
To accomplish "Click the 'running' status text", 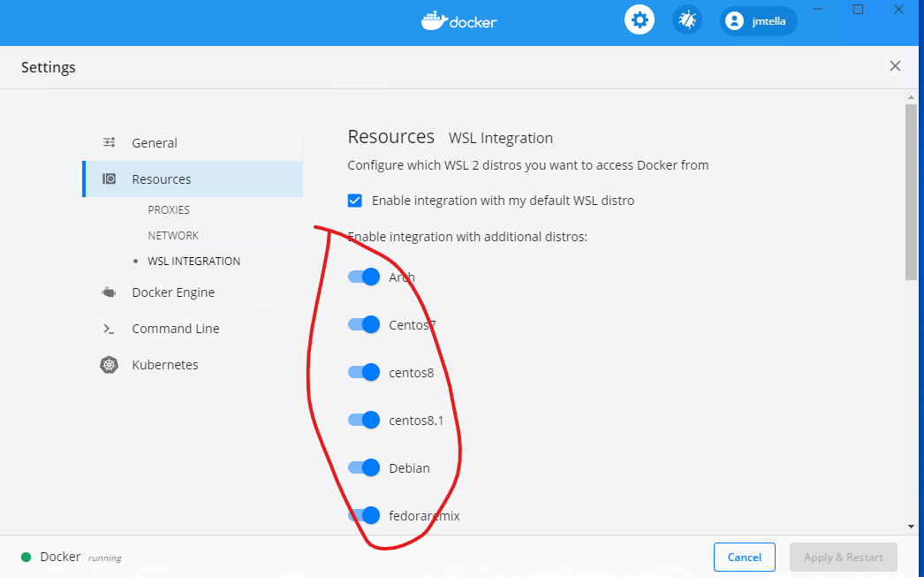I will (105, 558).
